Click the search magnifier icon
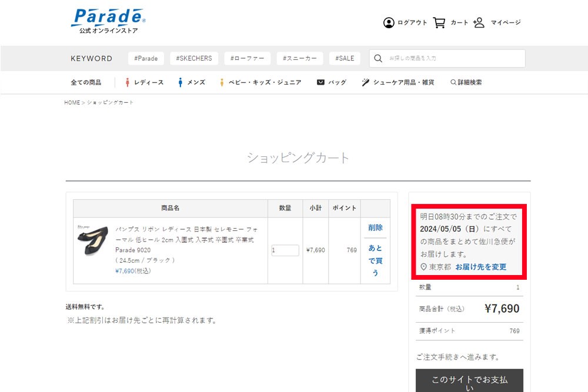 tap(378, 59)
